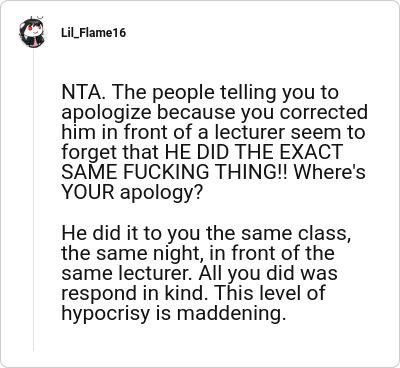Open Lil_Flame16's avatar icon
This screenshot has height=368, width=400.
pyautogui.click(x=32, y=32)
